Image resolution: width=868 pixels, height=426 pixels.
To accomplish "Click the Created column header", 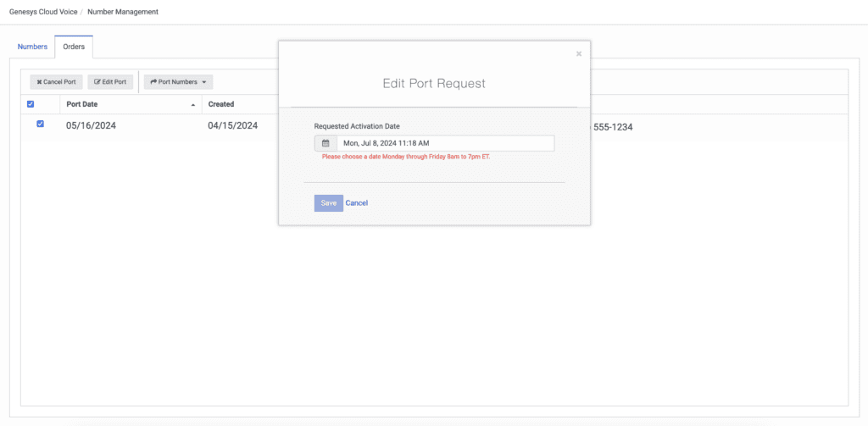I will pos(221,104).
